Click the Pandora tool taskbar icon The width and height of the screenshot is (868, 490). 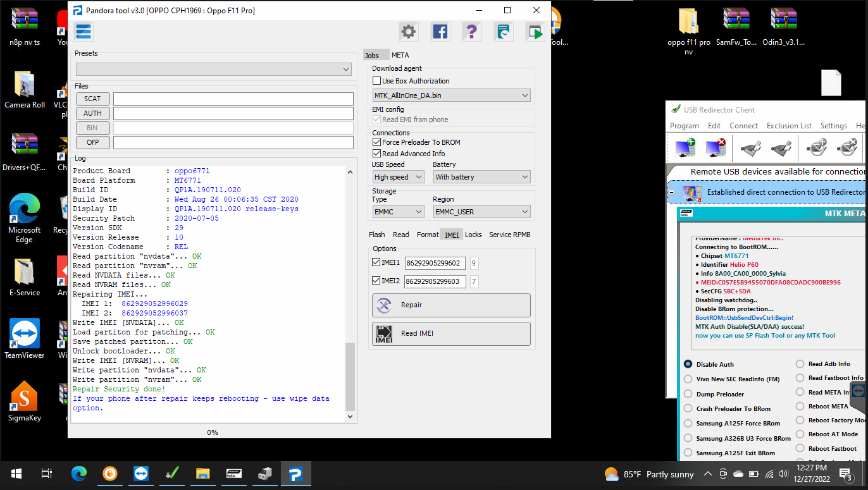[295, 474]
